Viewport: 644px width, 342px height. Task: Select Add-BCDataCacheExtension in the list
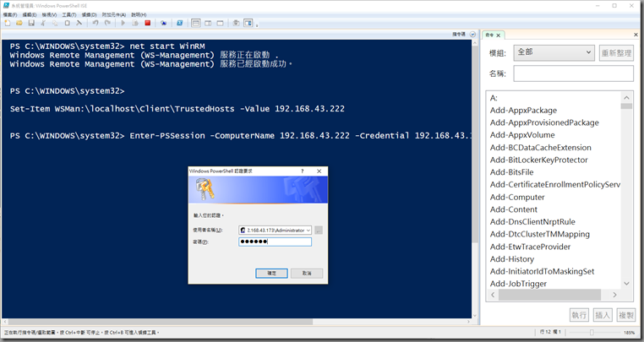(541, 148)
